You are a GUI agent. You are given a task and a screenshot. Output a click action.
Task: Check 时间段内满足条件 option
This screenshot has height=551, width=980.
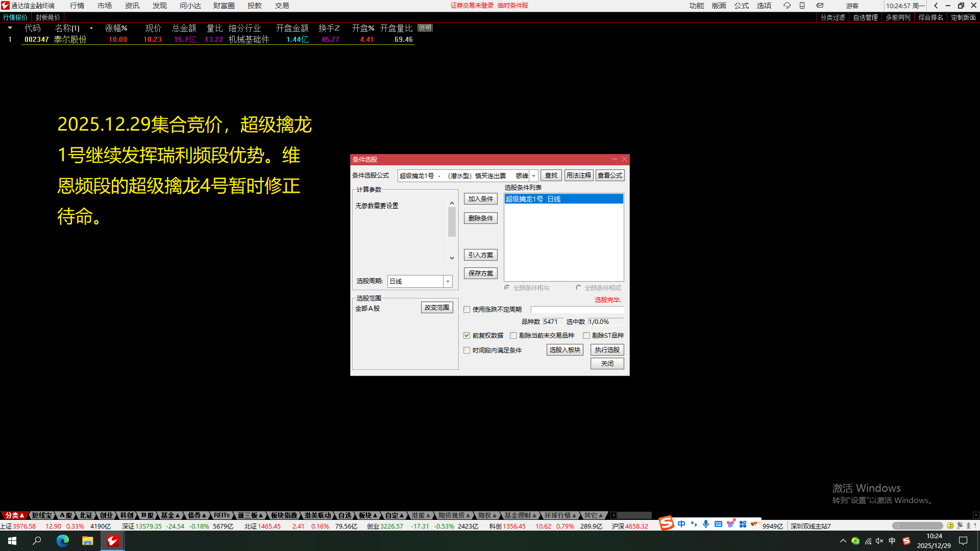(x=467, y=350)
